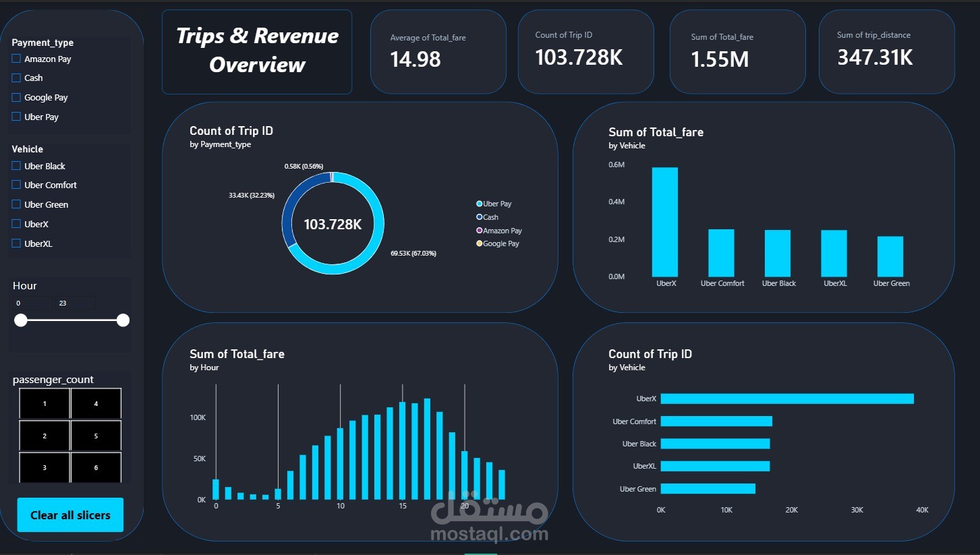Screen dimensions: 980x555
Task: Click the Sum of trip_distance card 347.31K
Action: click(x=886, y=52)
